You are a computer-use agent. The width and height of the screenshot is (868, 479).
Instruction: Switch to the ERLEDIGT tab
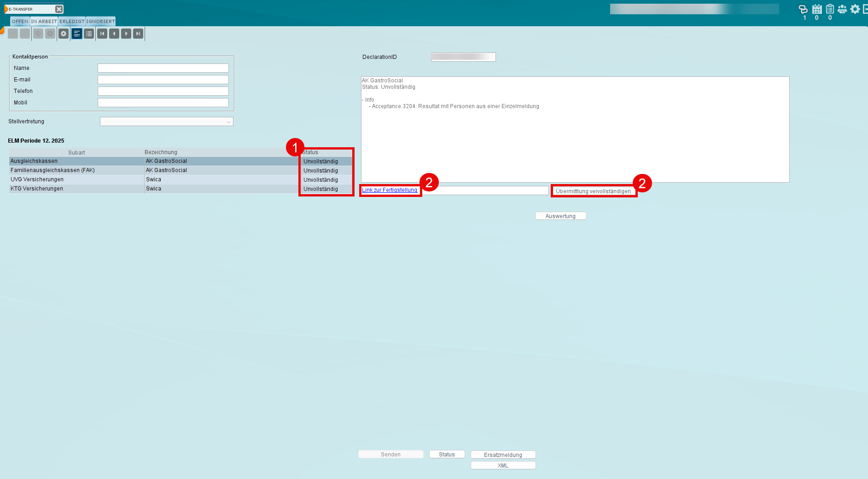click(x=72, y=22)
